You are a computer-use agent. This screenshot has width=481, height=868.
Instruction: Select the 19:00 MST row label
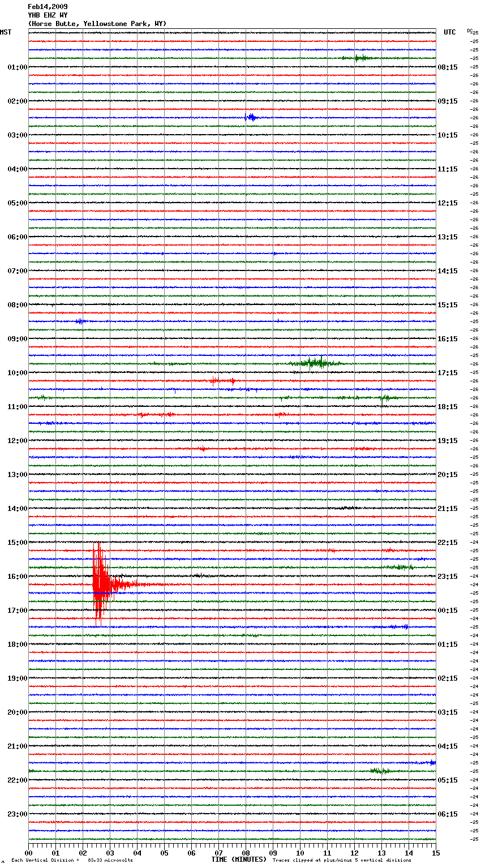click(x=18, y=678)
